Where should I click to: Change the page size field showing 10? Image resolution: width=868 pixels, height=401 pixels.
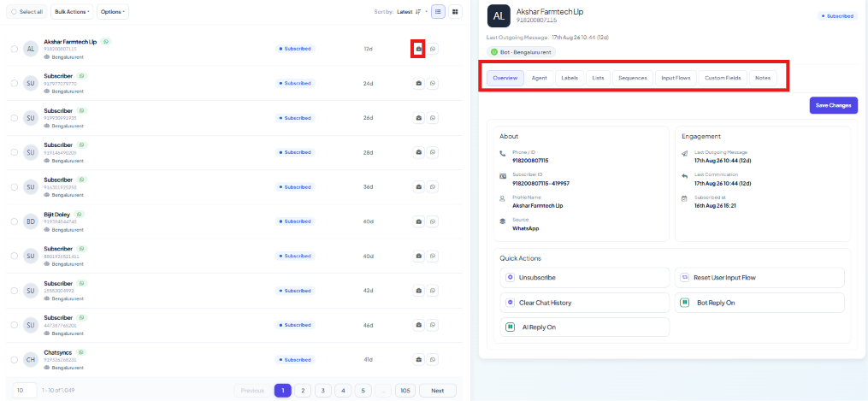24,391
